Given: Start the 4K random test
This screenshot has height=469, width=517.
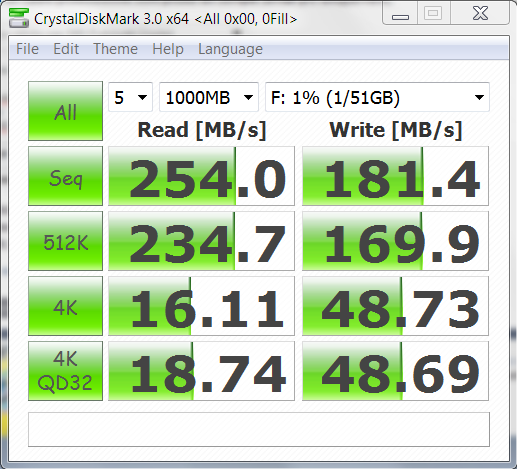Looking at the screenshot, I should pyautogui.click(x=65, y=306).
